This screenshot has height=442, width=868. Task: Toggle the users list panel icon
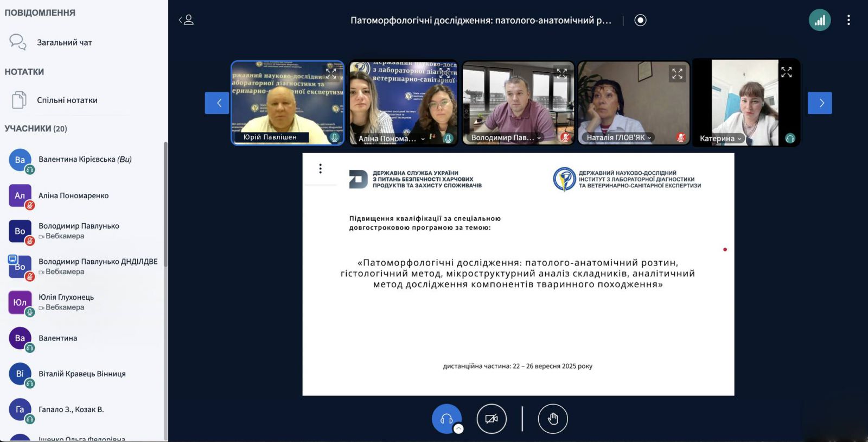[x=186, y=20]
